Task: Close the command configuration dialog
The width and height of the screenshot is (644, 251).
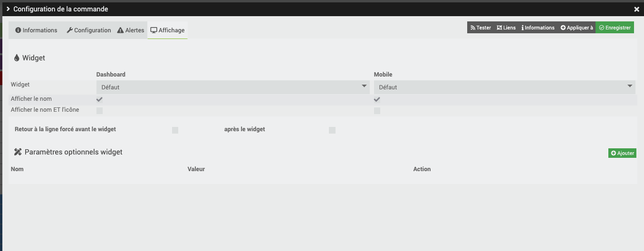Action: (x=637, y=10)
